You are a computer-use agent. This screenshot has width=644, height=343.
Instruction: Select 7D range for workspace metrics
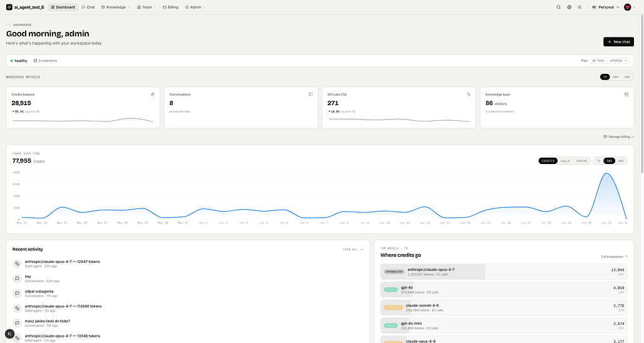(x=605, y=77)
